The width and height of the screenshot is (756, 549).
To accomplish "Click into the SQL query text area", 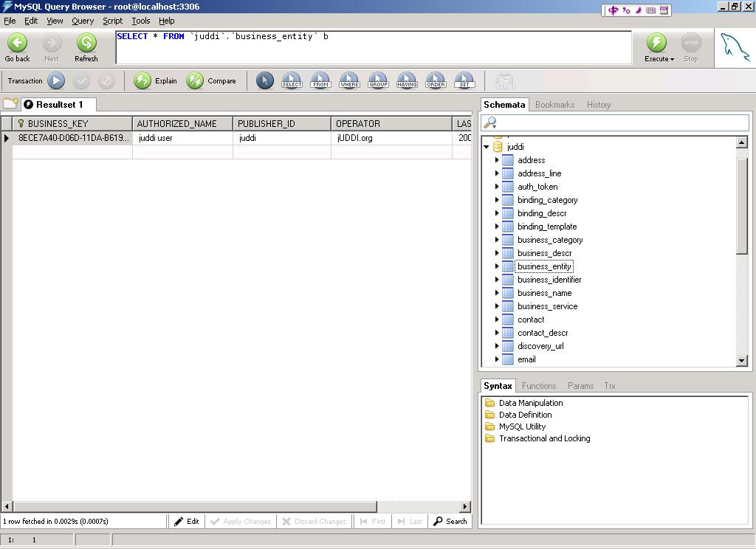I will pyautogui.click(x=374, y=47).
